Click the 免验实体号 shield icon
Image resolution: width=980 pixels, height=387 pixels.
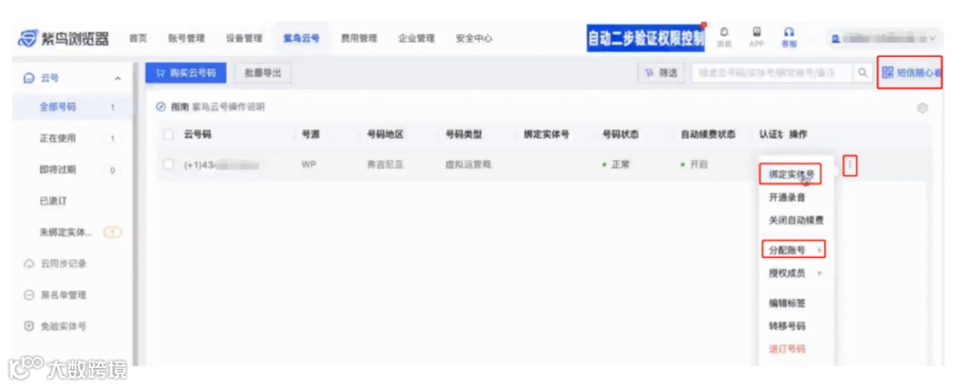[x=28, y=326]
